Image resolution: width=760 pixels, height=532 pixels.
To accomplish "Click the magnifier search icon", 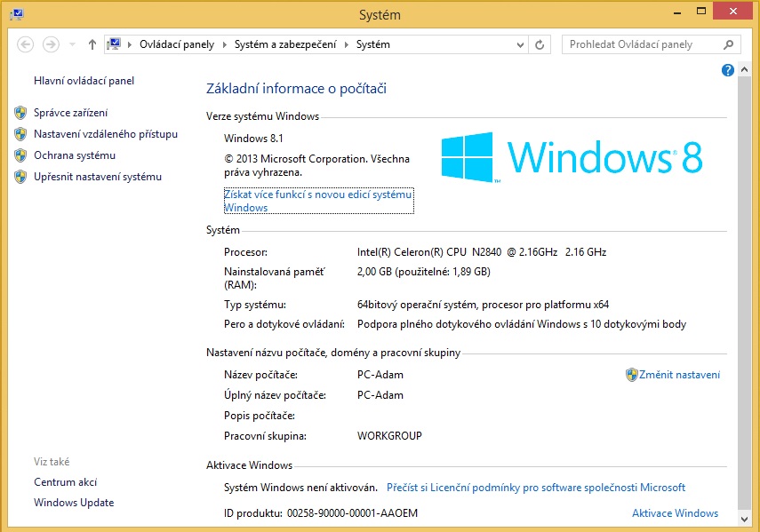I will pyautogui.click(x=728, y=44).
